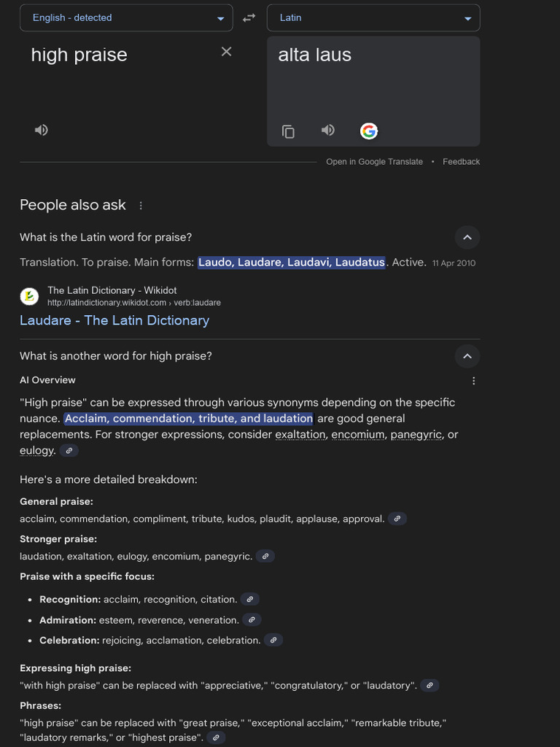Copy the translation 'alta laus'

click(289, 131)
